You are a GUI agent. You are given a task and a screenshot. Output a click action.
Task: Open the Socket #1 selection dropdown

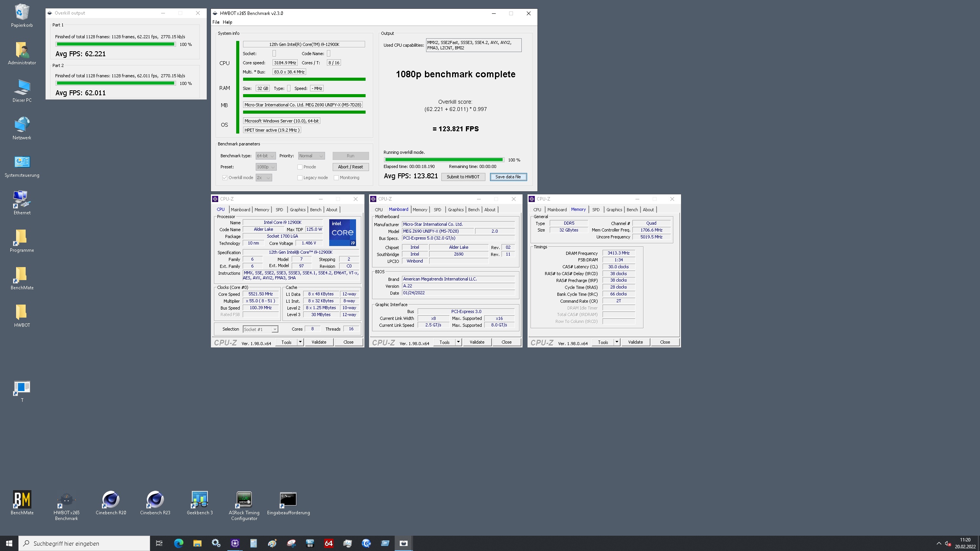pos(260,329)
